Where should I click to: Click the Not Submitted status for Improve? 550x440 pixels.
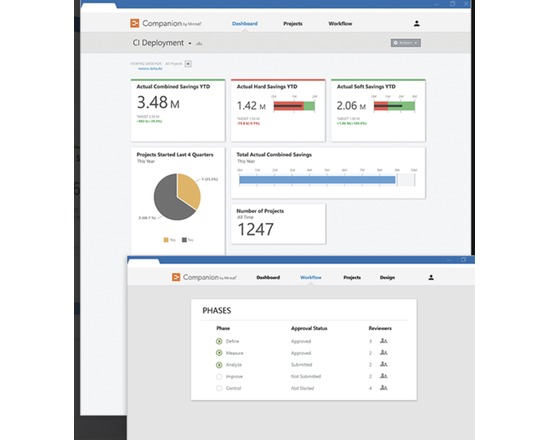click(306, 376)
